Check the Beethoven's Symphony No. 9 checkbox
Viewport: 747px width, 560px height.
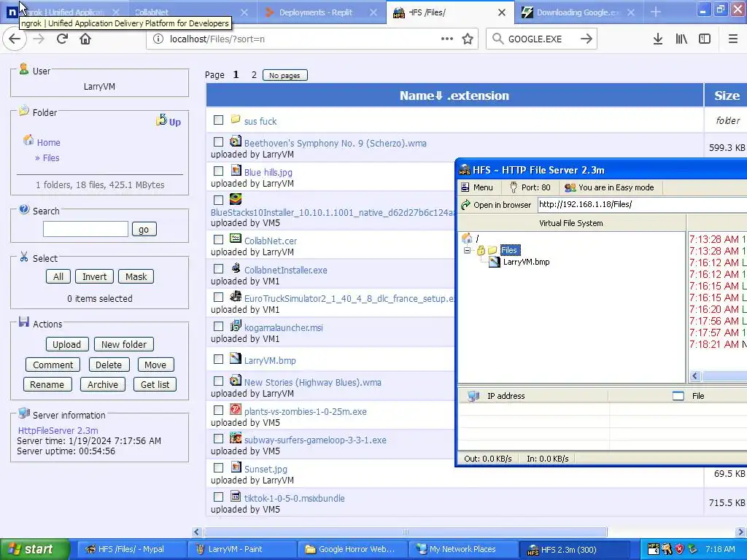pyautogui.click(x=218, y=142)
